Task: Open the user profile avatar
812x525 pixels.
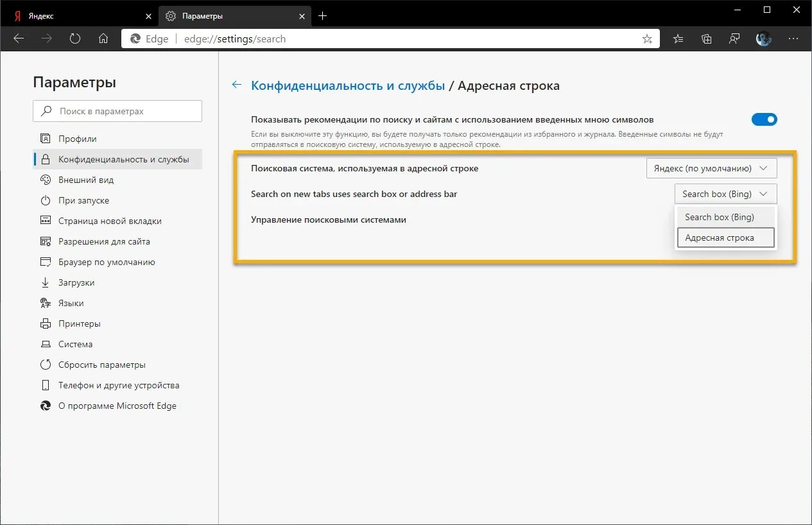Action: click(x=764, y=39)
